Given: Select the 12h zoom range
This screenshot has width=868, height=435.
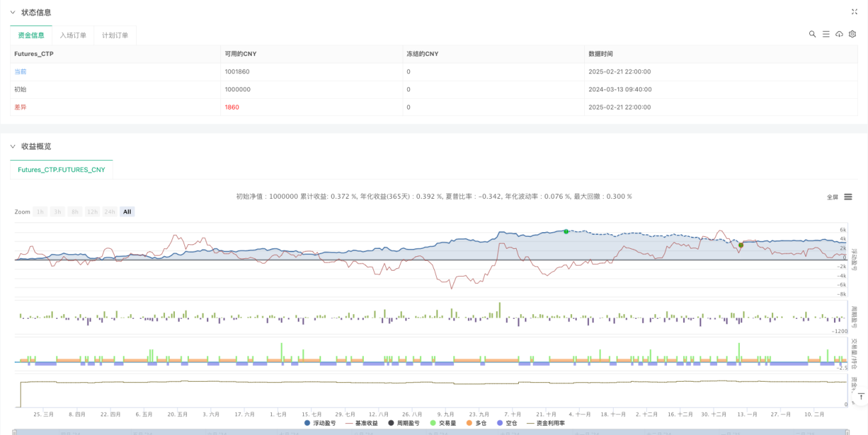Looking at the screenshot, I should [x=92, y=211].
